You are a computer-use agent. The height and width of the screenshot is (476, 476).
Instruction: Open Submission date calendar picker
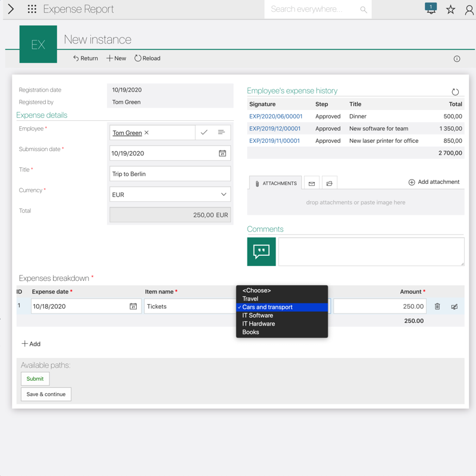tap(222, 154)
